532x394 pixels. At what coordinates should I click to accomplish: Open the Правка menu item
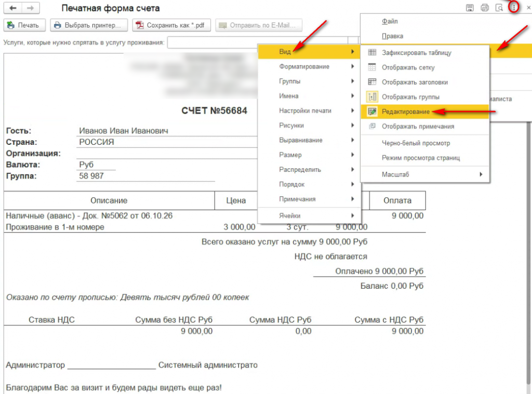pos(392,36)
